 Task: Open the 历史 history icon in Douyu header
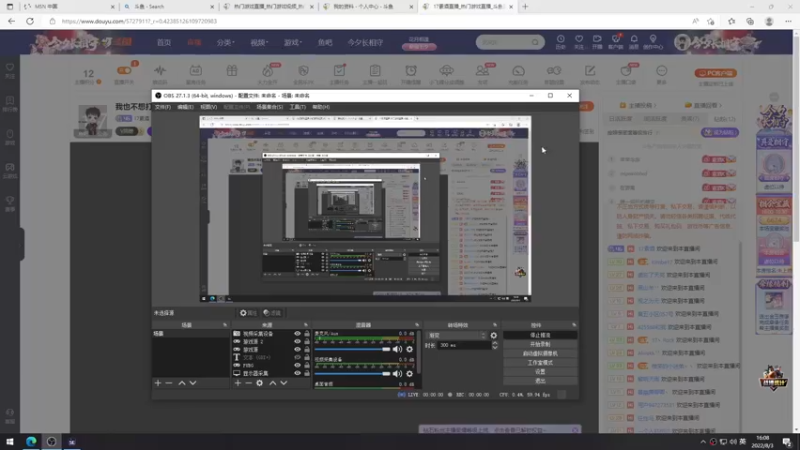560,42
